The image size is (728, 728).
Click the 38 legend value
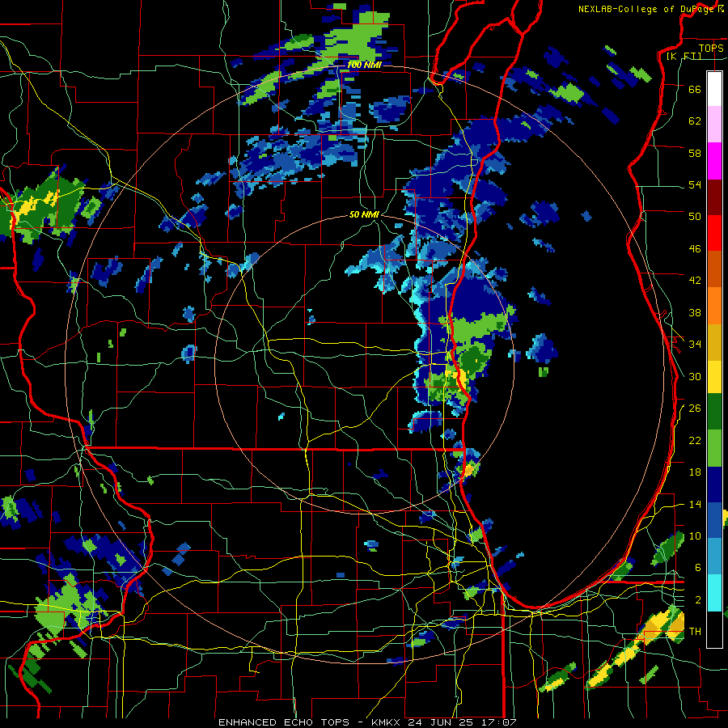(x=695, y=312)
